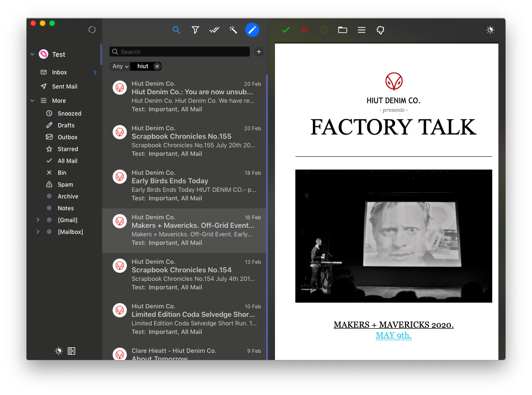Remove the 'hiut' search token
This screenshot has width=532, height=395.
click(x=157, y=66)
